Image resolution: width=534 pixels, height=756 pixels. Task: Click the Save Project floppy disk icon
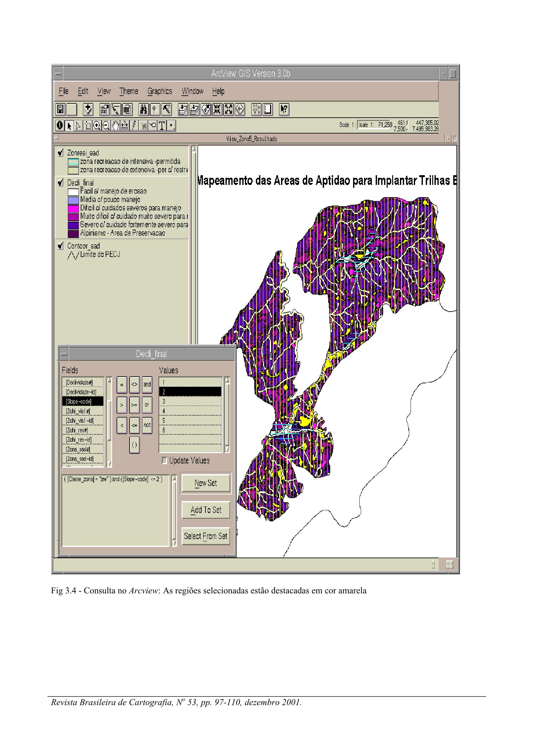click(x=60, y=109)
